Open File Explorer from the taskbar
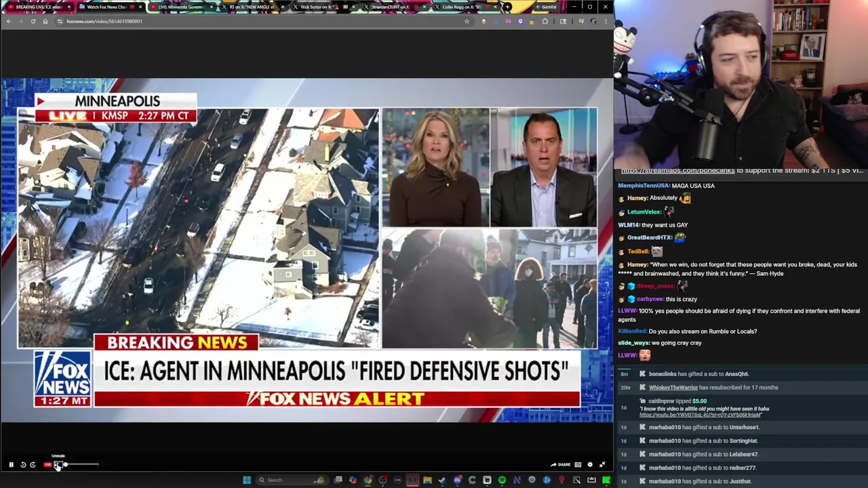868x488 pixels. point(427,480)
